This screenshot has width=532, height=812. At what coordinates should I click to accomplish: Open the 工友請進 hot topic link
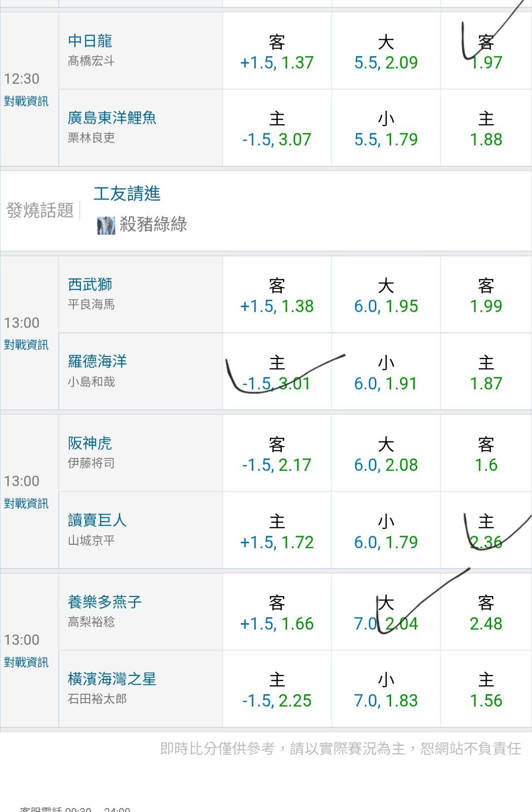point(127,194)
